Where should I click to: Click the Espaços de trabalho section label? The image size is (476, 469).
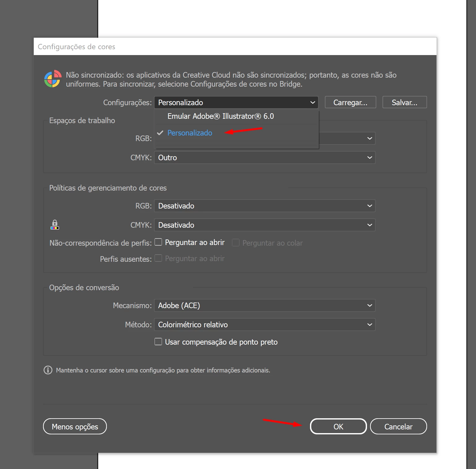tap(82, 121)
